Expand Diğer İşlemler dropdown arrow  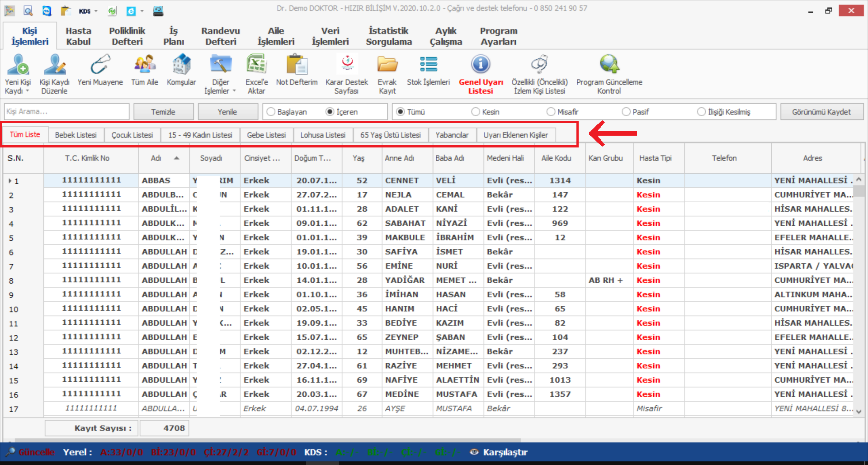pos(234,91)
